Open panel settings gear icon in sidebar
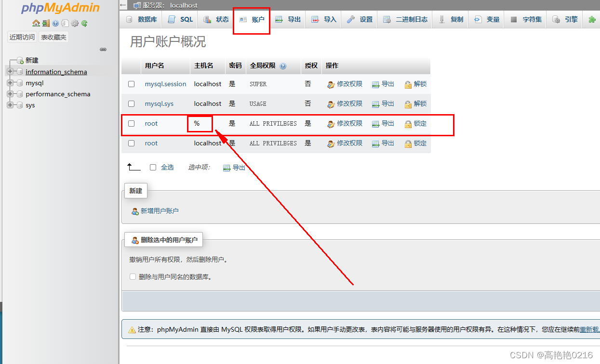This screenshot has width=600, height=364. pos(75,23)
